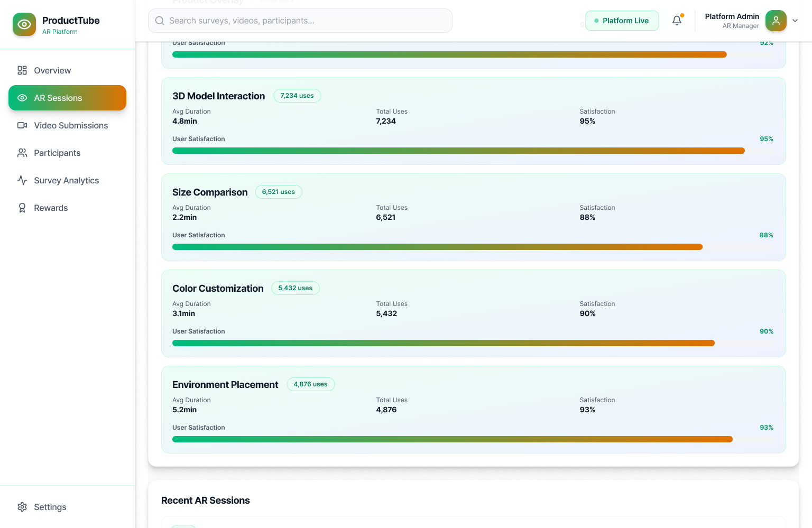Click the AR Sessions eye icon
Viewport: 812px width, 528px height.
[x=22, y=98]
